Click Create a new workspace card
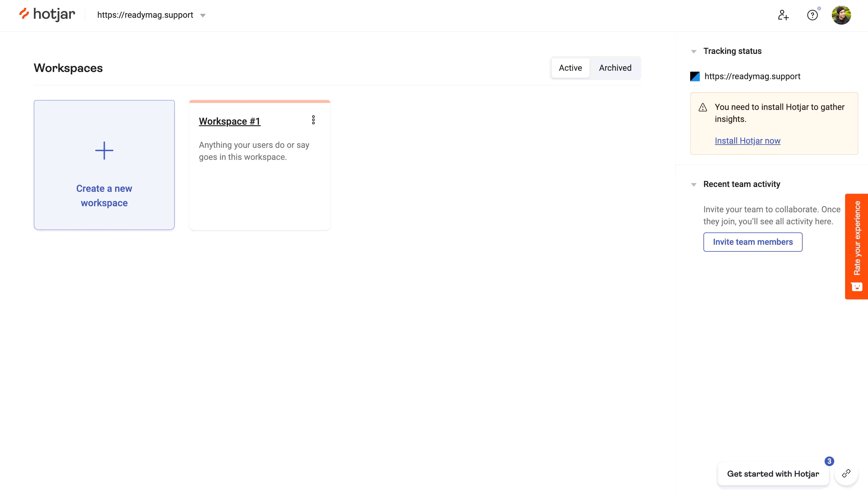The height and width of the screenshot is (495, 868). 104,164
